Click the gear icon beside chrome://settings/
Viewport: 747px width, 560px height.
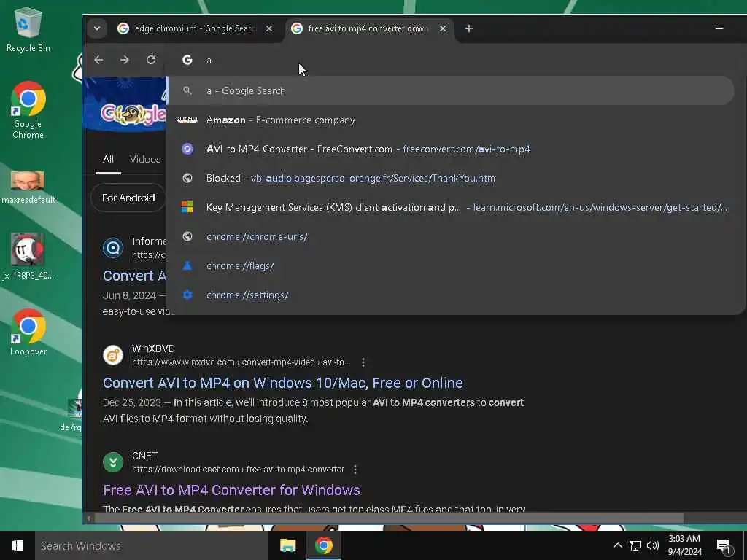(187, 295)
